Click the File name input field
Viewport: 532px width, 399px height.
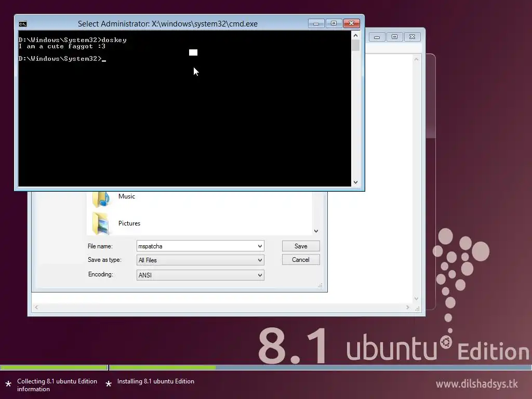pyautogui.click(x=200, y=246)
